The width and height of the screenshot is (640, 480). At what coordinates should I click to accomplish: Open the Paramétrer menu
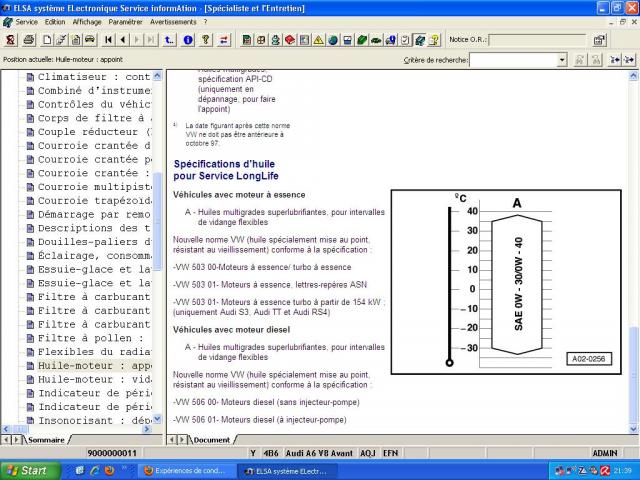point(125,21)
